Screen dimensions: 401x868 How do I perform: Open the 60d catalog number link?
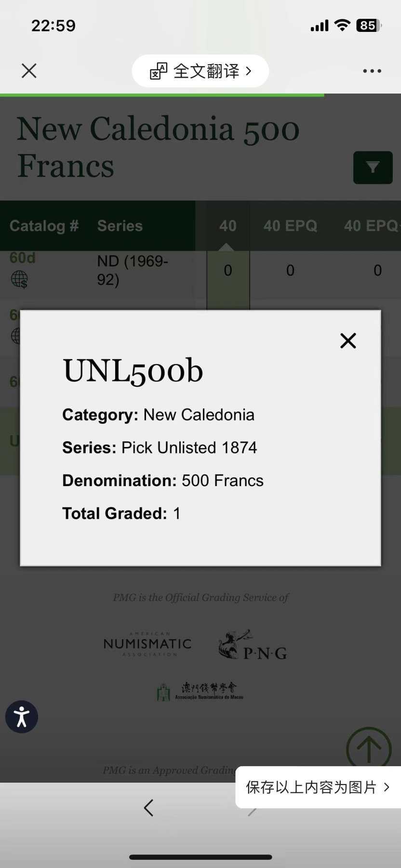point(23,258)
